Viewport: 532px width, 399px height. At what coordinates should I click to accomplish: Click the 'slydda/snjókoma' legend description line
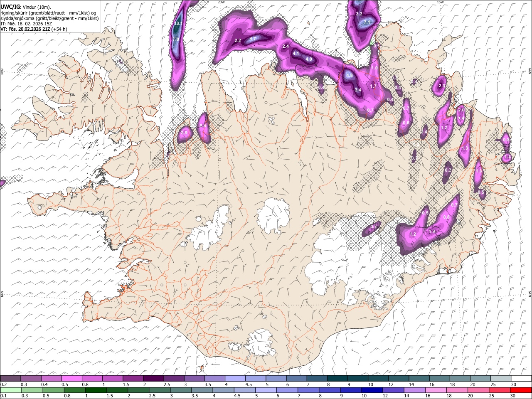tap(49, 18)
